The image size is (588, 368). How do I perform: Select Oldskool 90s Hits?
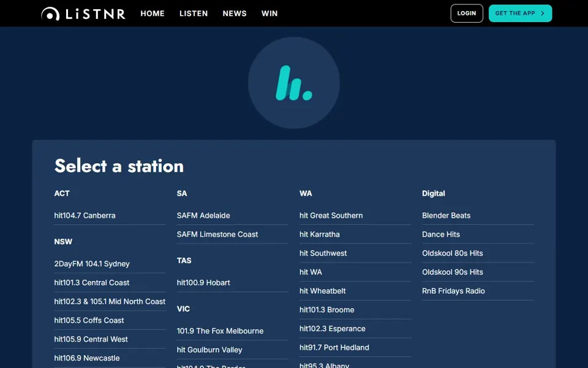click(x=452, y=272)
